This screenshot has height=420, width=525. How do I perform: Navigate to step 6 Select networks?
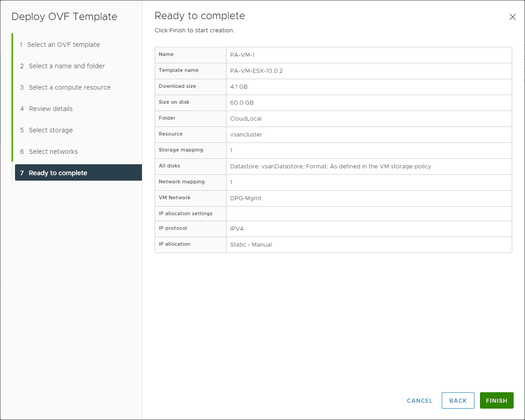(53, 152)
